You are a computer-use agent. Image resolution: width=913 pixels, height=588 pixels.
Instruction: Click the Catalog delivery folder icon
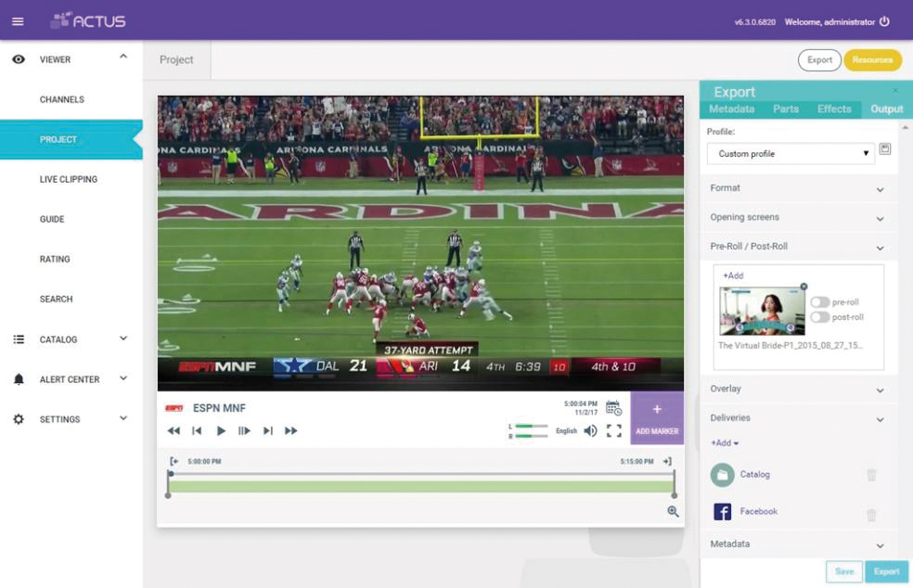point(723,475)
